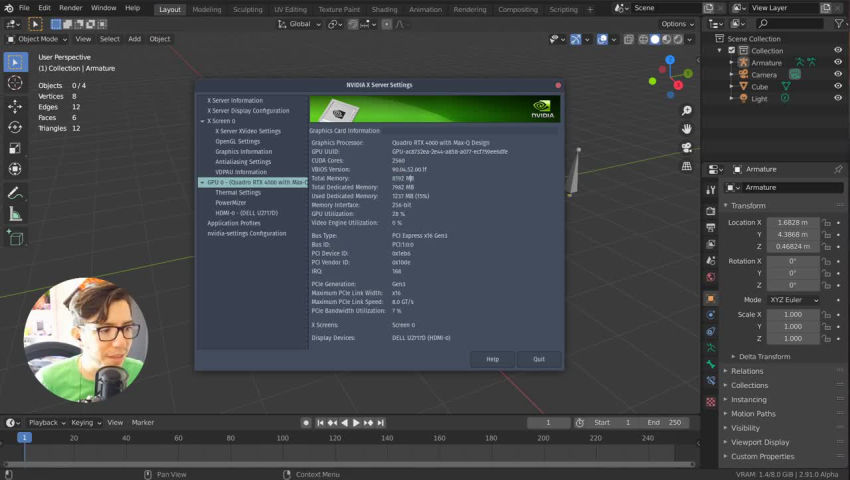850x480 pixels.
Task: Open the Render menu
Action: click(x=70, y=8)
